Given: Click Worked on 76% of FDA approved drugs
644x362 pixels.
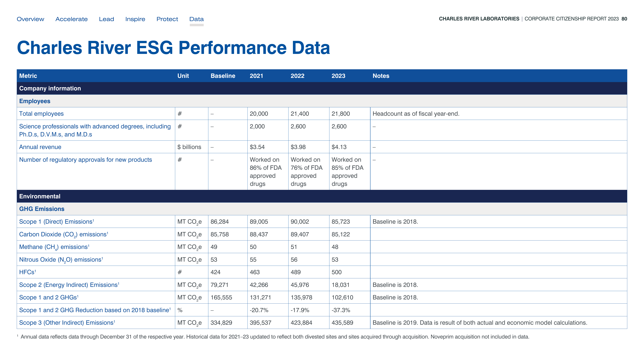Looking at the screenshot, I should [x=307, y=172].
